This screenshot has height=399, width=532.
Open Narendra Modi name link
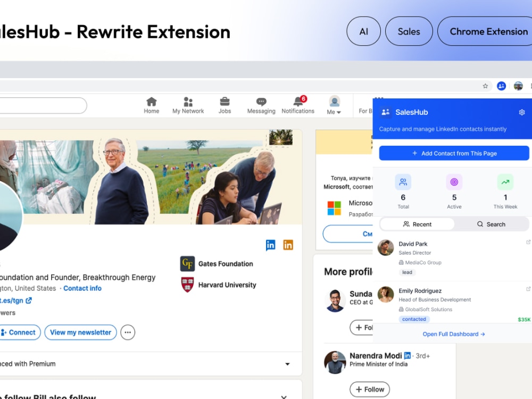pos(376,355)
